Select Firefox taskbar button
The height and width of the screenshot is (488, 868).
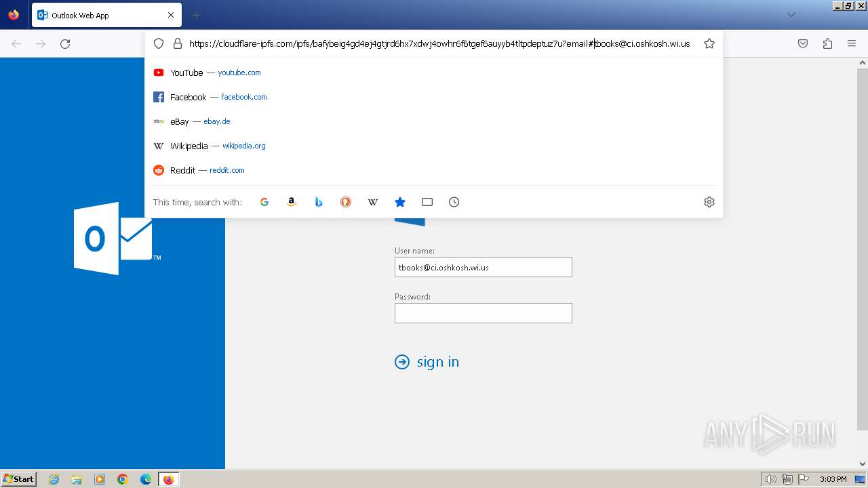coord(168,479)
